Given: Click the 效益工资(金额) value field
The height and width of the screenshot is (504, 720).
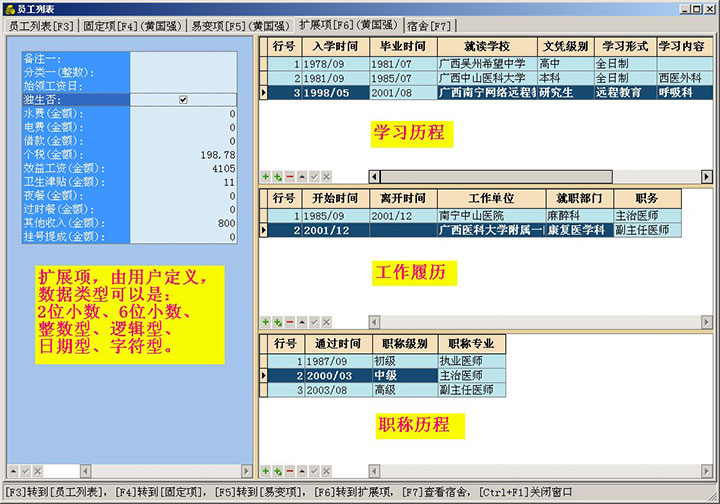Looking at the screenshot, I should pyautogui.click(x=185, y=170).
